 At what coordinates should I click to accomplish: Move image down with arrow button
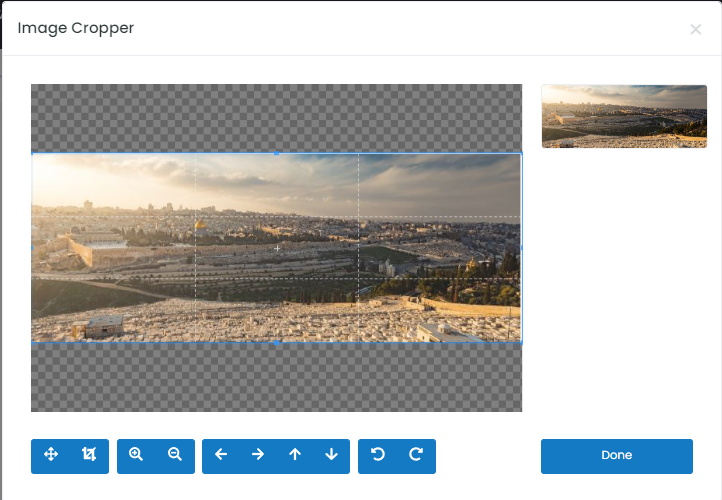tap(332, 455)
